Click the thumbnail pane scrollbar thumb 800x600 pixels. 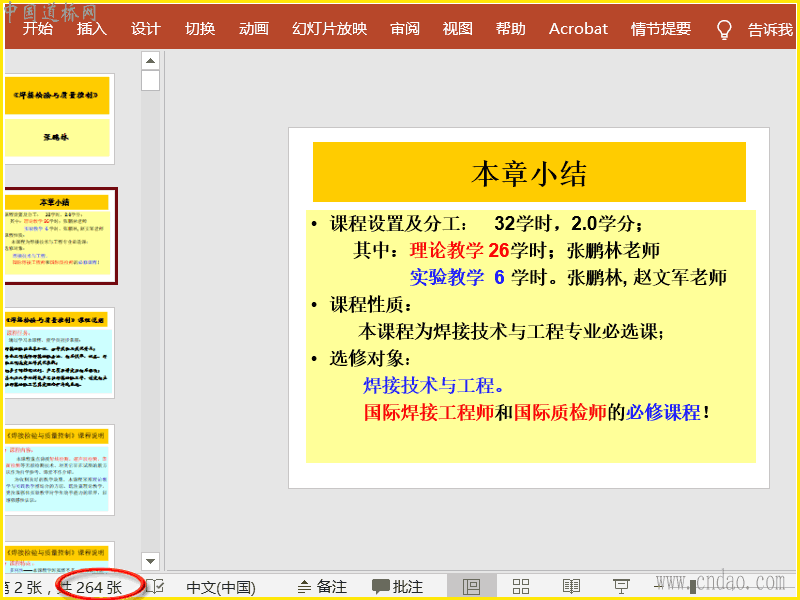click(150, 81)
